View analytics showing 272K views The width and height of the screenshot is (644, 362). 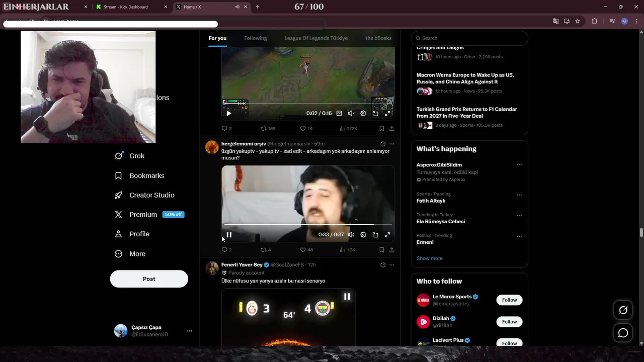(x=348, y=129)
